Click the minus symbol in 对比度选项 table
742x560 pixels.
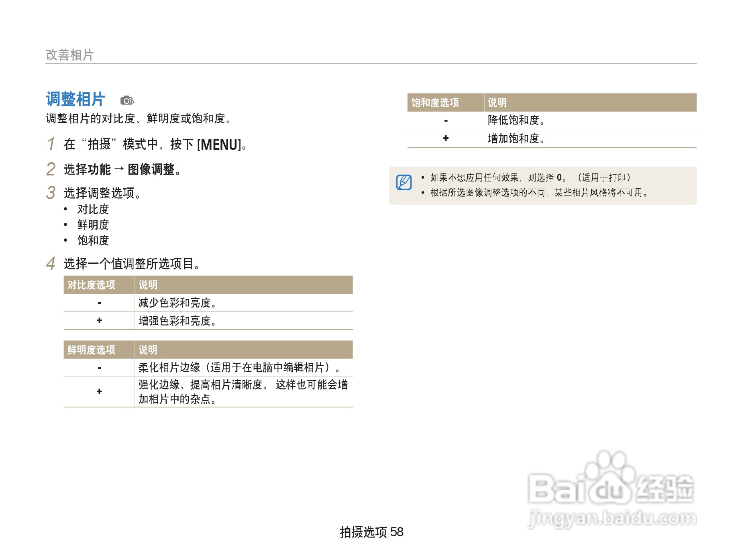point(99,303)
